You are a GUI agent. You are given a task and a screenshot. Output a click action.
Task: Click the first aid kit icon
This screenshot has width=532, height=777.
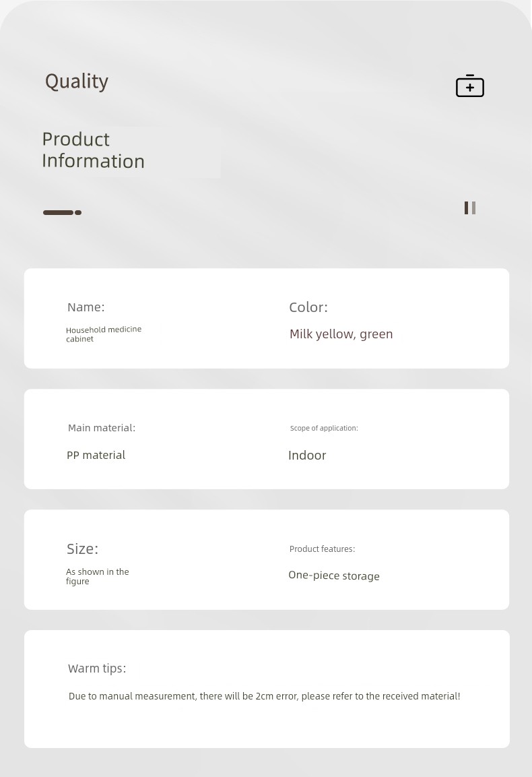[x=469, y=86]
